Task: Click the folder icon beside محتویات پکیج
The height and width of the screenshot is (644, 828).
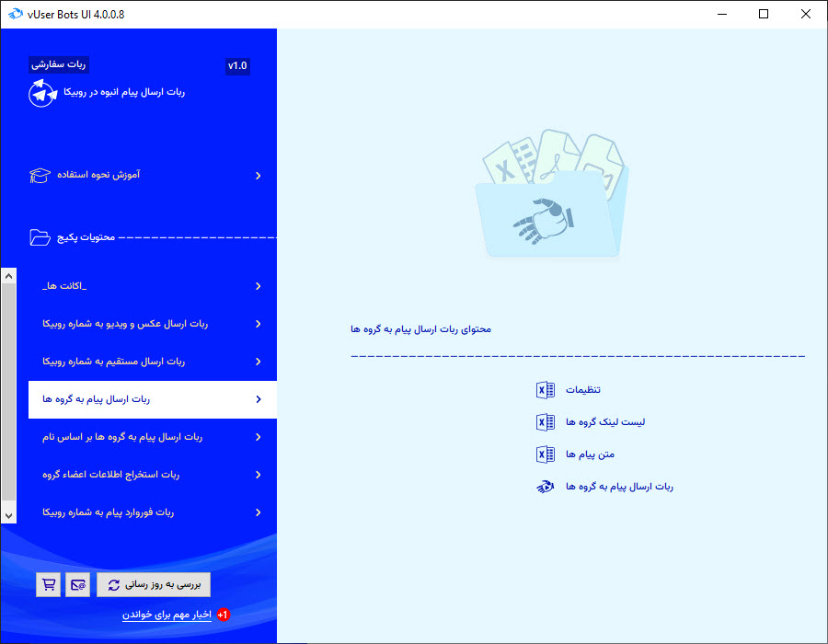Action: point(40,237)
